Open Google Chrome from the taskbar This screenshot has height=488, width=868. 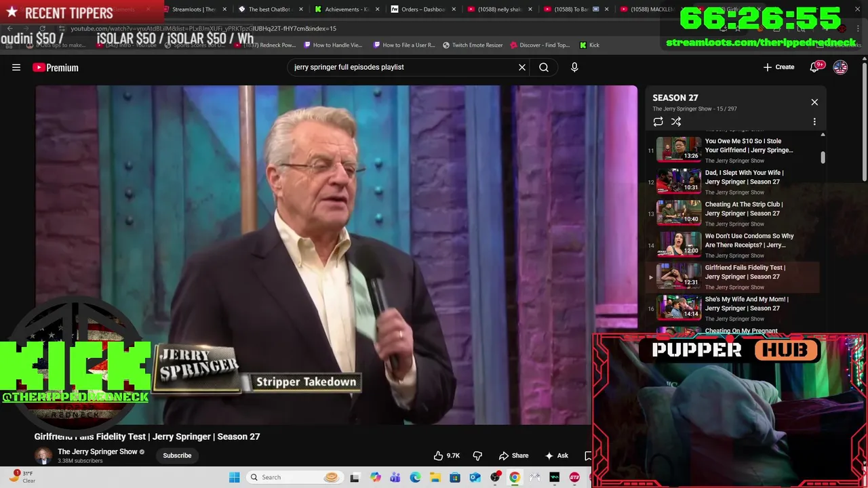tap(515, 477)
